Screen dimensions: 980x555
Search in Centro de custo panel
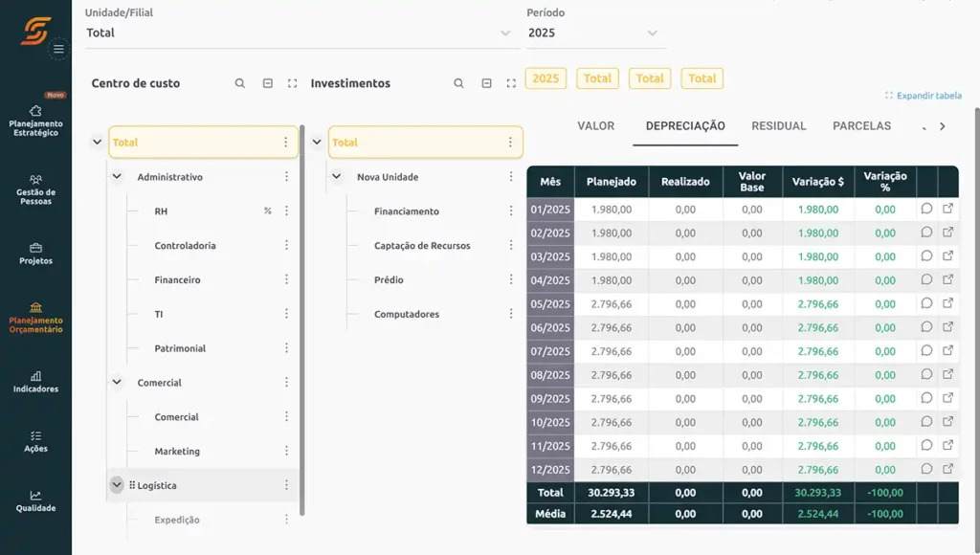point(240,83)
